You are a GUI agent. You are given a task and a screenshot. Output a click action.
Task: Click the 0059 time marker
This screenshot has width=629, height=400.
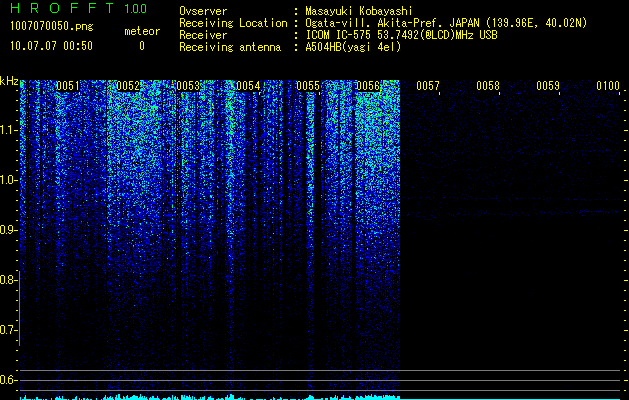click(548, 86)
